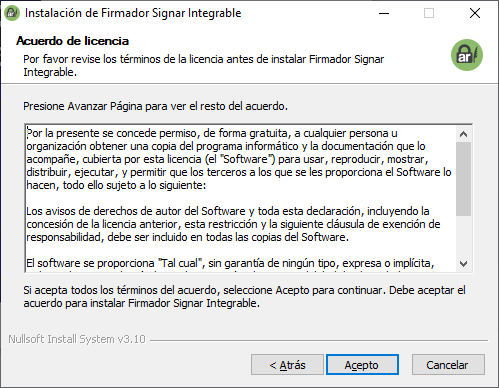Click the license agreement scrollbar thumb
The height and width of the screenshot is (388, 499).
click(x=463, y=179)
